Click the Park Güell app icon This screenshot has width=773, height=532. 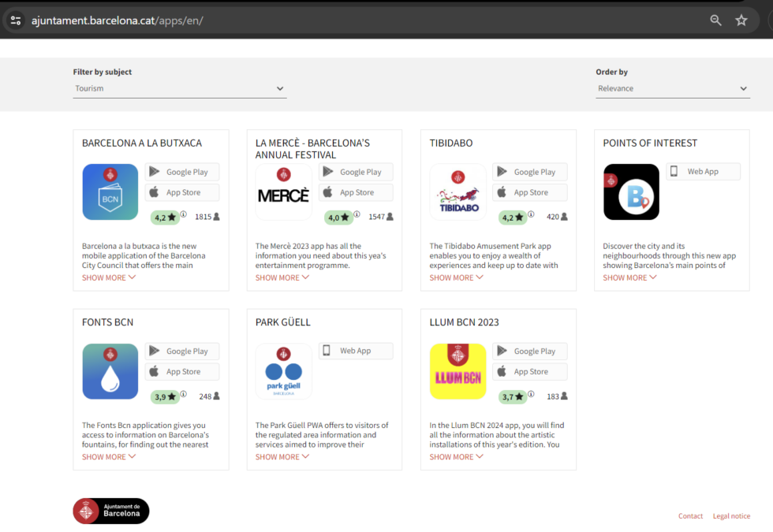[x=283, y=370]
